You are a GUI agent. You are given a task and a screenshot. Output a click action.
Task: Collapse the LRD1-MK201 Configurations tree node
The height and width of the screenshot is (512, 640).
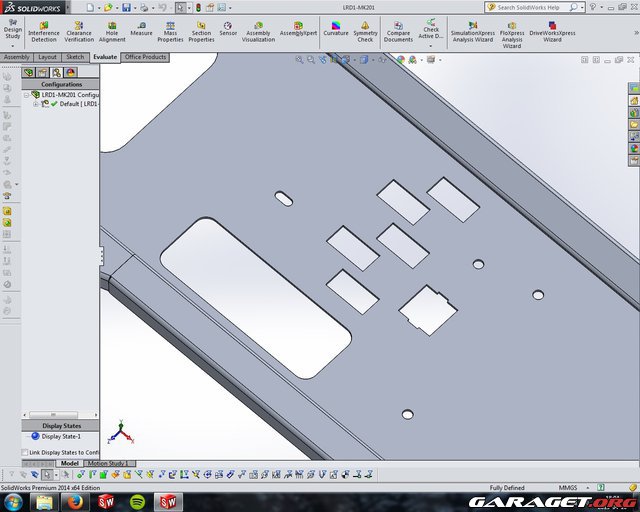[27, 94]
